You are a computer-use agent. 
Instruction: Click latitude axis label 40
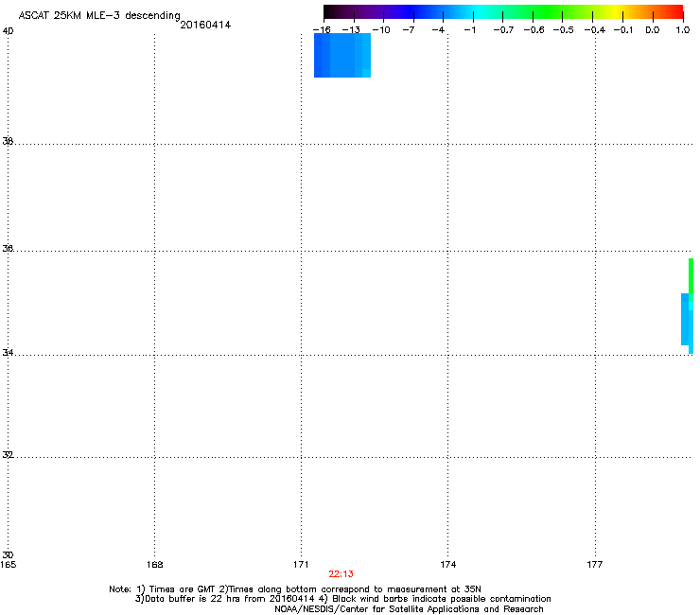pos(8,31)
